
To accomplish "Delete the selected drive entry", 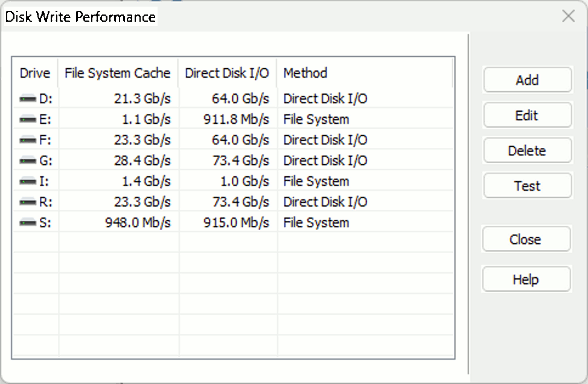I will pos(527,150).
